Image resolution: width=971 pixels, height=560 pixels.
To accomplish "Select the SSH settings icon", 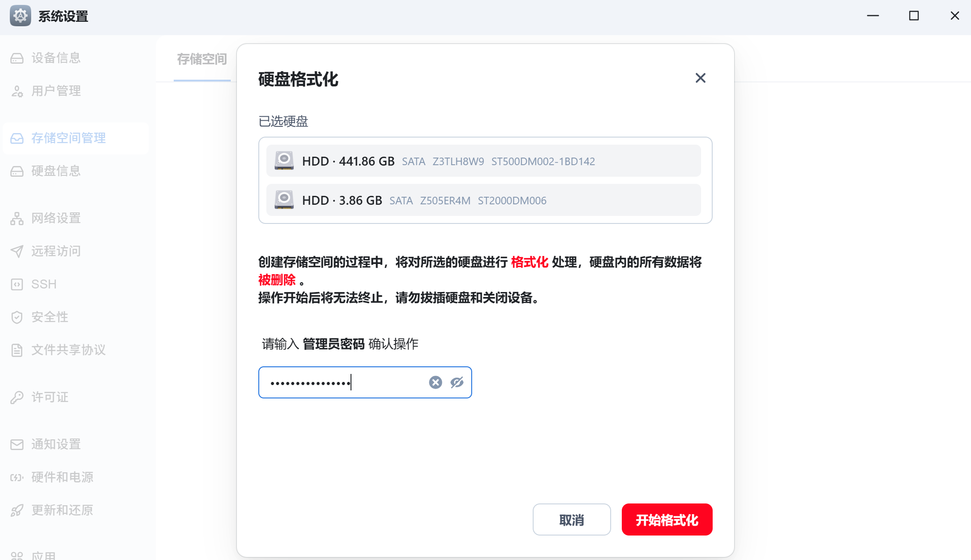I will (x=16, y=284).
